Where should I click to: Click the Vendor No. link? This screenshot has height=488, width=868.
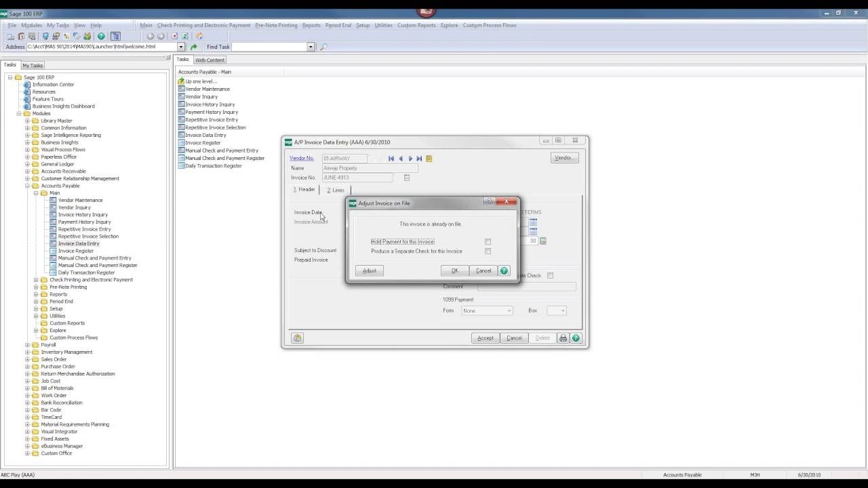302,159
